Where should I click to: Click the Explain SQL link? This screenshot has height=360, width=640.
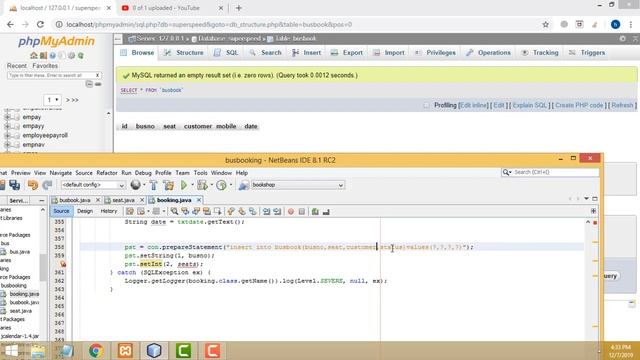[x=529, y=105]
